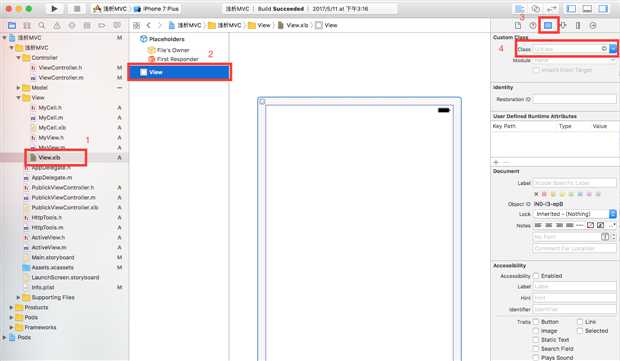Switch to the Version editor
Viewport: 620px width, 361px height.
point(552,8)
